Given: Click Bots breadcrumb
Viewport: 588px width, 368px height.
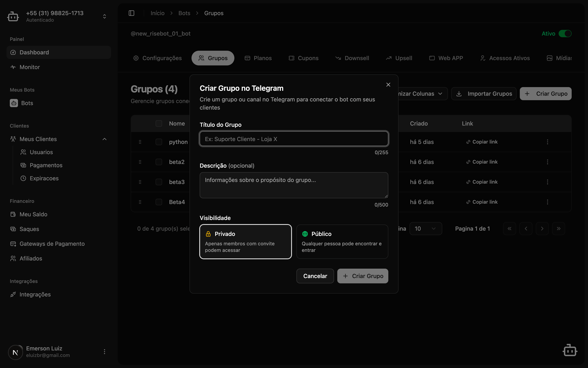Looking at the screenshot, I should (184, 13).
